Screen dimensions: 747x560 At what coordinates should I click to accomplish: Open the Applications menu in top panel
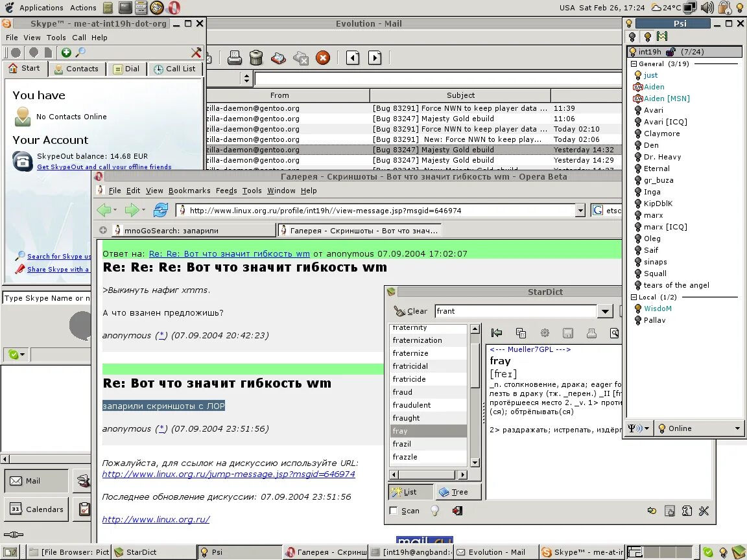(41, 8)
